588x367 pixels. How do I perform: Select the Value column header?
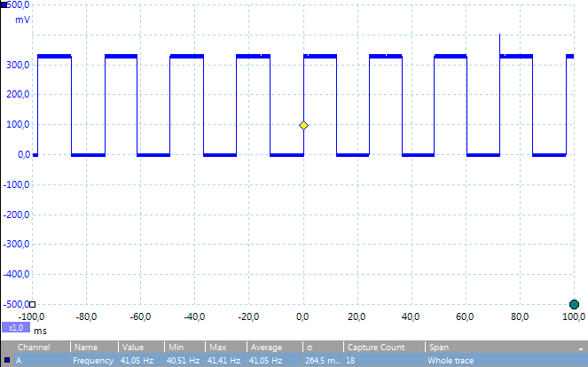click(133, 347)
